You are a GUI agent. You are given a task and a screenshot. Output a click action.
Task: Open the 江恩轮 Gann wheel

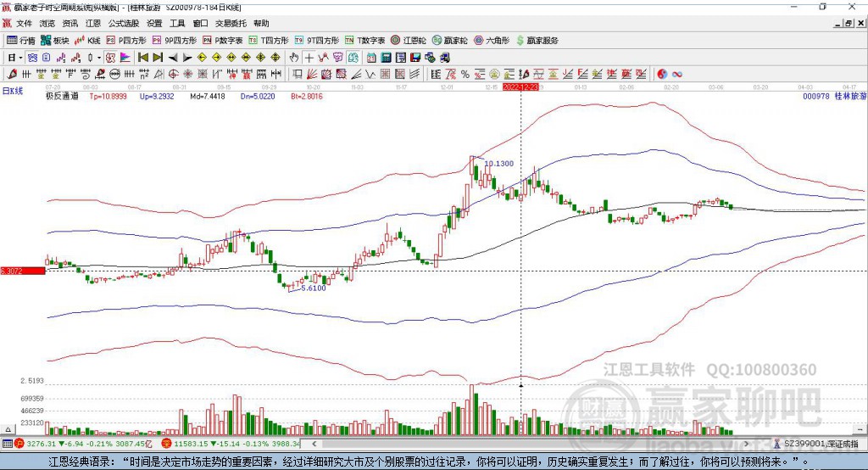coord(409,41)
